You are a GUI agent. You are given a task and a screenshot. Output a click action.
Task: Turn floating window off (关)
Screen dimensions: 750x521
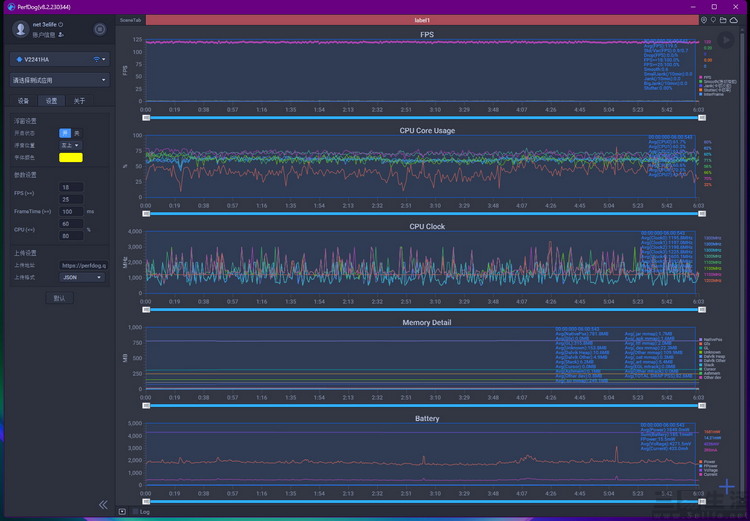[77, 133]
